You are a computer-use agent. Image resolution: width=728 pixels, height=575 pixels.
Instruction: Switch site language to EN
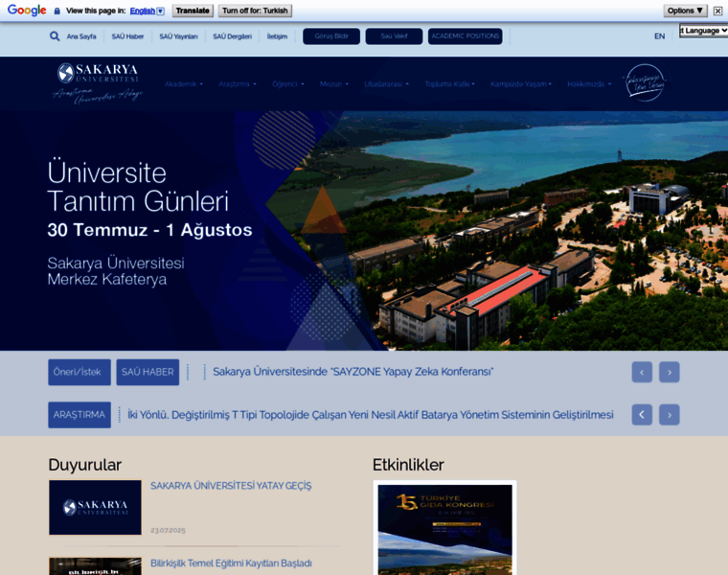[x=659, y=36]
